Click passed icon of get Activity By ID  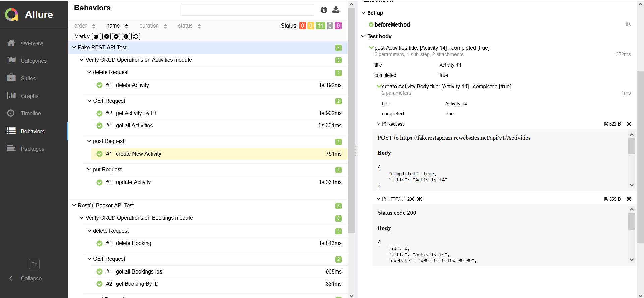99,113
